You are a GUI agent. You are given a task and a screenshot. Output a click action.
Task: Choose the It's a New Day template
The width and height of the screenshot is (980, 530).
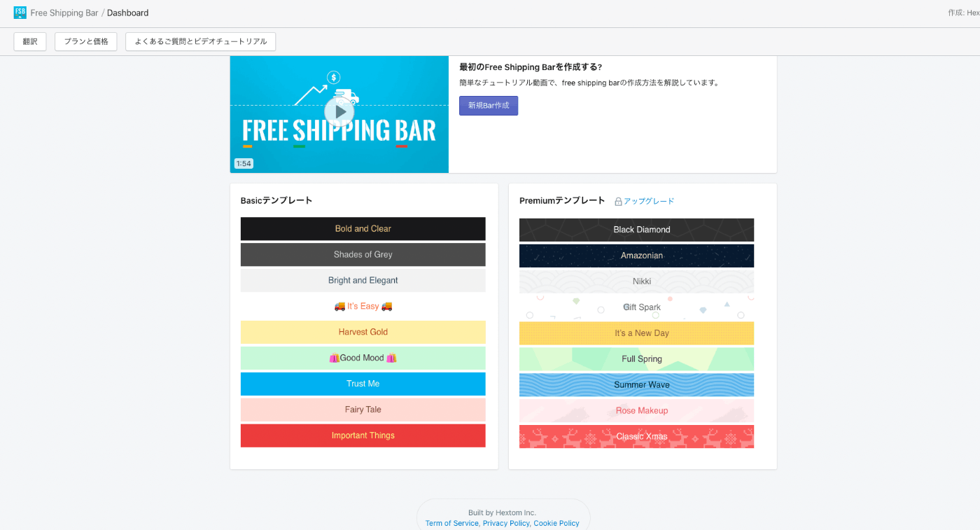[637, 333]
